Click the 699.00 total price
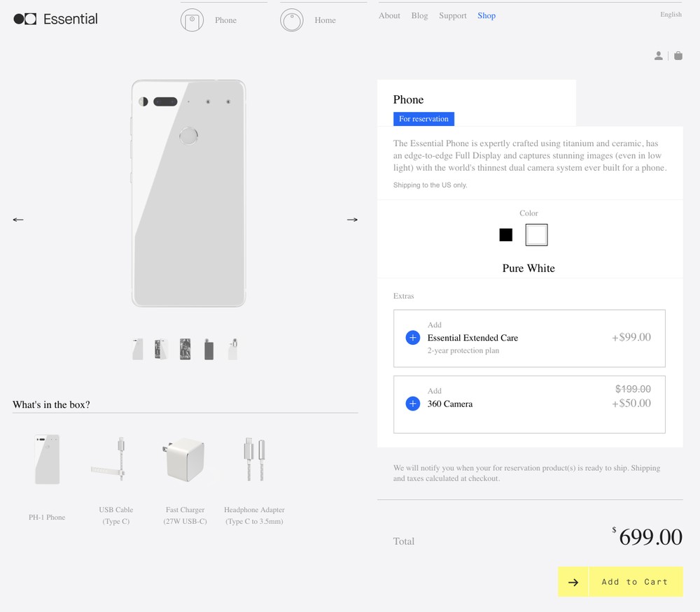The height and width of the screenshot is (612, 700). 650,536
